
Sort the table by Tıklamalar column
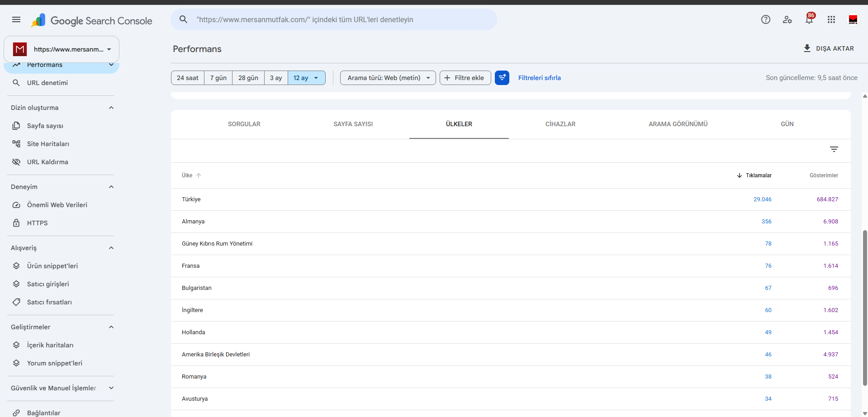tap(754, 175)
